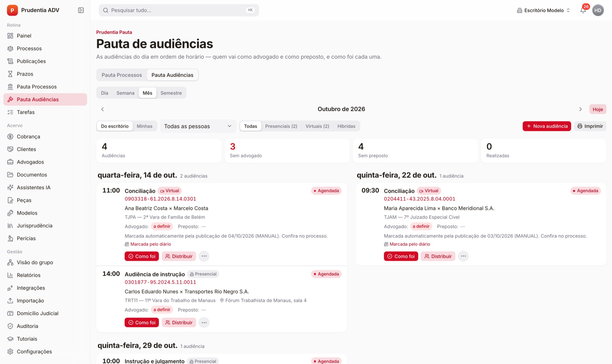The width and height of the screenshot is (612, 364).
Task: Jump to today with Hoje
Action: point(598,109)
